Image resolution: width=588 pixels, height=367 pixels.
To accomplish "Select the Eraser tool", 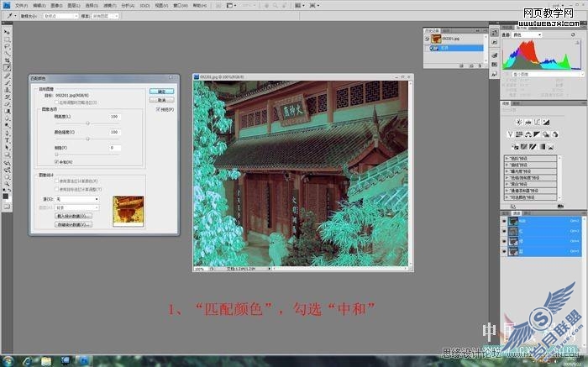I will (x=7, y=105).
